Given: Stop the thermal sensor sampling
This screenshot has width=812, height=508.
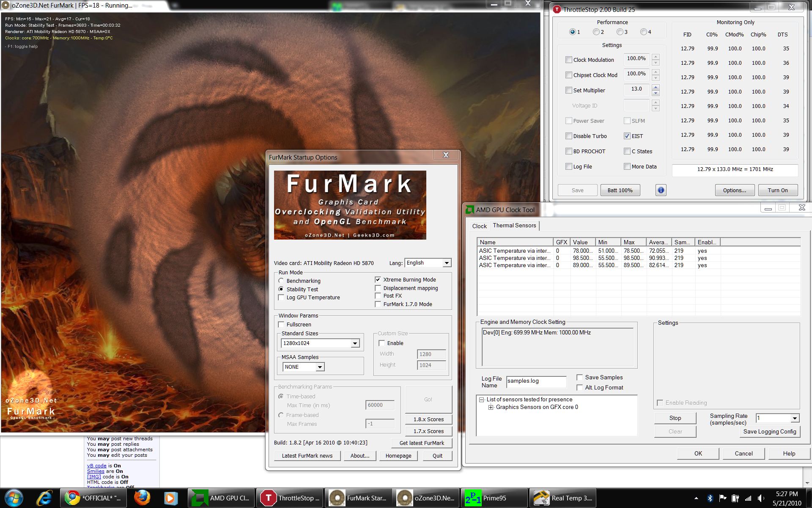Looking at the screenshot, I should click(675, 418).
